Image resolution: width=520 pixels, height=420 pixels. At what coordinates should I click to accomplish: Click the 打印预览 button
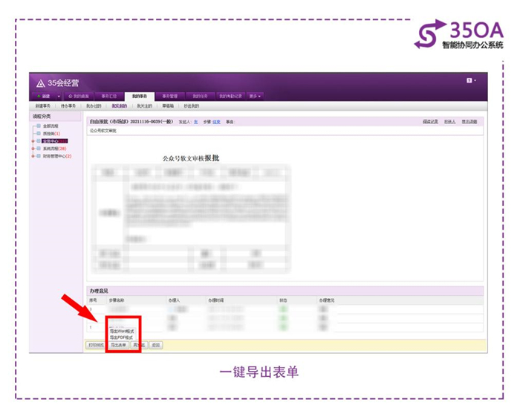(x=96, y=346)
